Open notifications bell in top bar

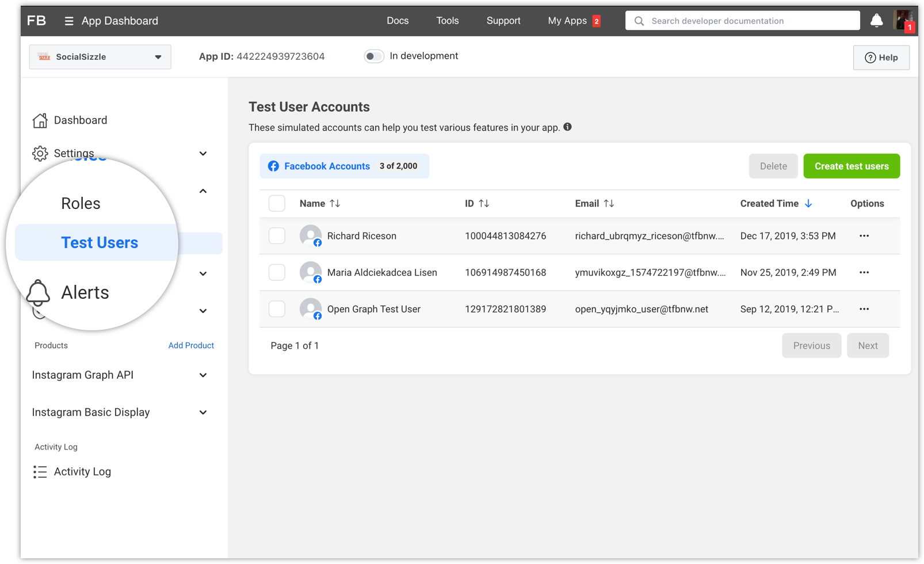pos(876,21)
